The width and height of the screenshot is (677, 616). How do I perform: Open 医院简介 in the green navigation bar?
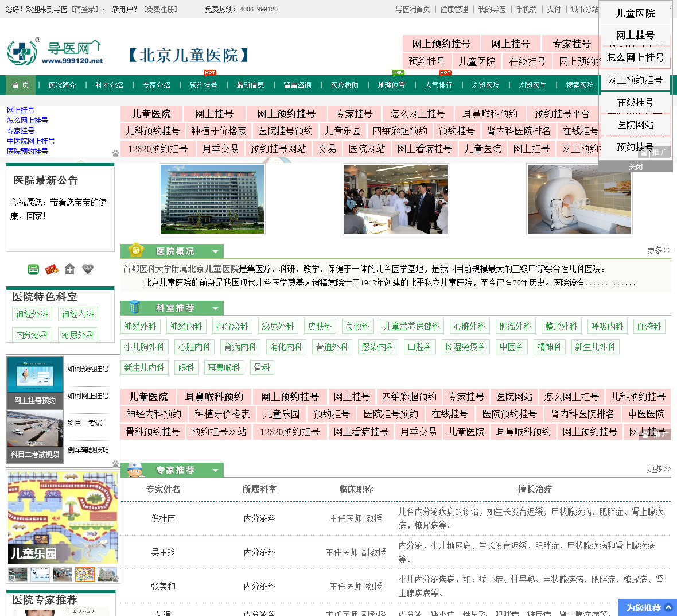(x=62, y=85)
